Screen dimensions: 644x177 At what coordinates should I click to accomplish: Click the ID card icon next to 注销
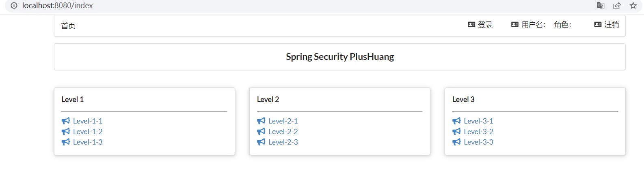598,25
